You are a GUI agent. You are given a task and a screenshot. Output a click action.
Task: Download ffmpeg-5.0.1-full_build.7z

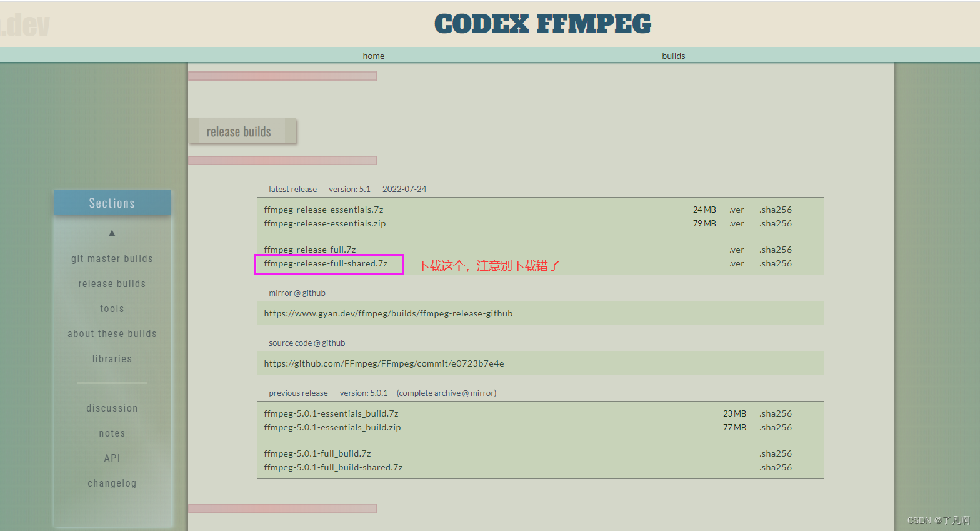tap(317, 453)
